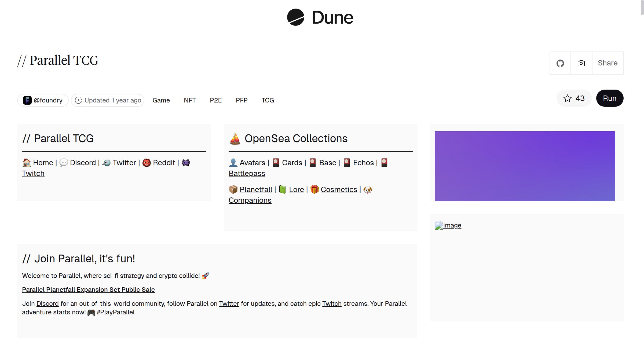Image resolution: width=644 pixels, height=338 pixels.
Task: Click the camera screenshot icon
Action: point(581,63)
